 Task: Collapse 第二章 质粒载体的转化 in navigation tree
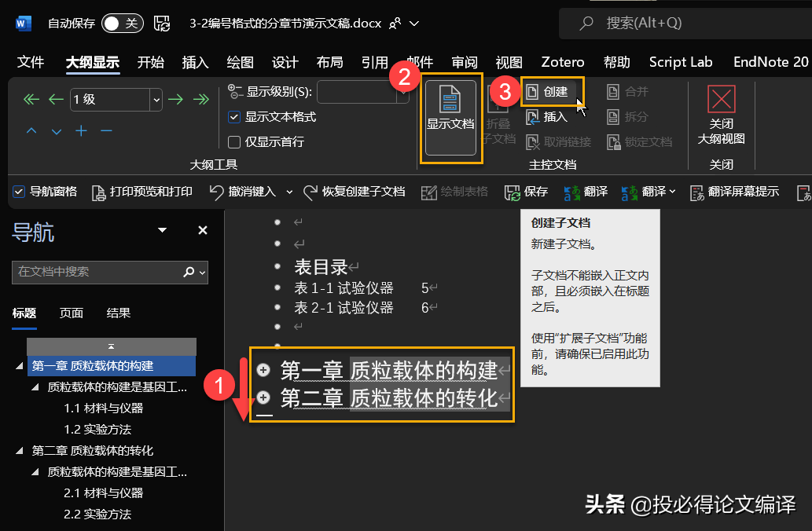click(20, 451)
